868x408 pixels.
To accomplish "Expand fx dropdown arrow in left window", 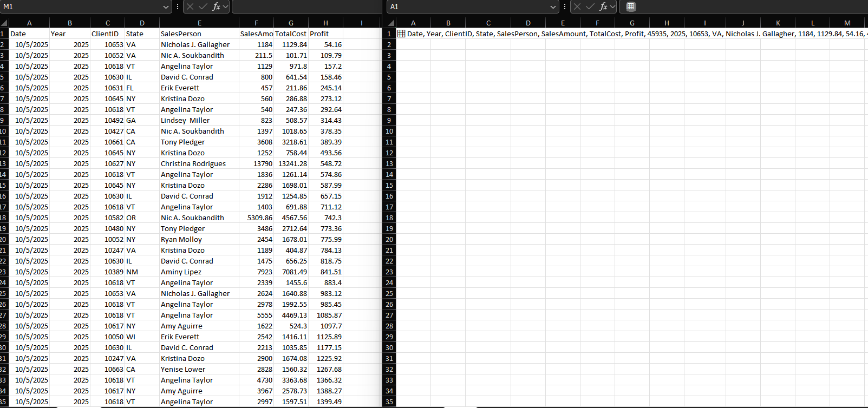I will click(x=226, y=6).
